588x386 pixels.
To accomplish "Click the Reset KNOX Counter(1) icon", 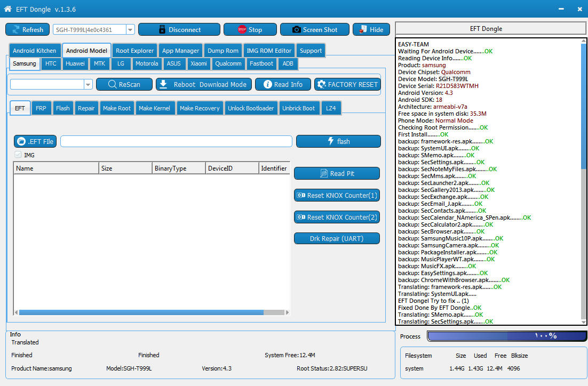I will click(301, 195).
